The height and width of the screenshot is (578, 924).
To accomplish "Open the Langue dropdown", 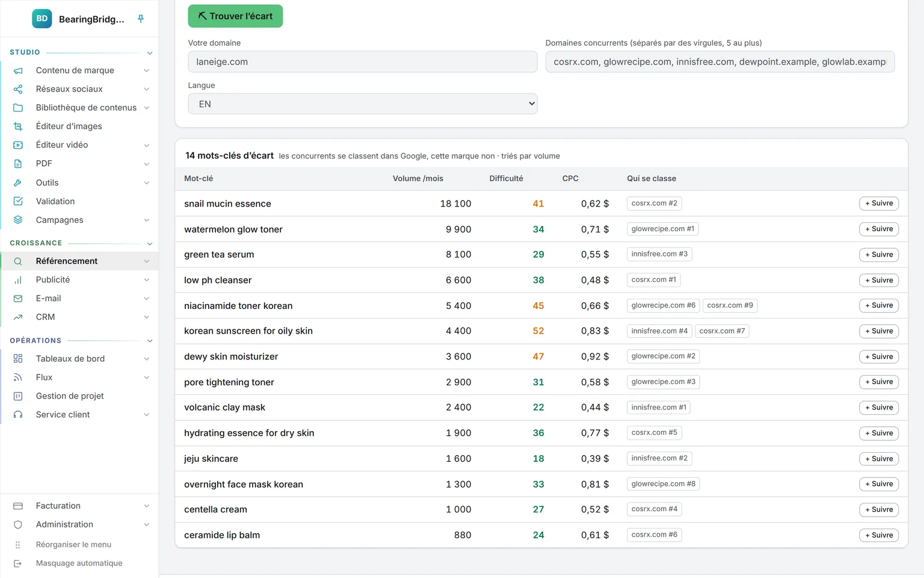I will pyautogui.click(x=363, y=104).
